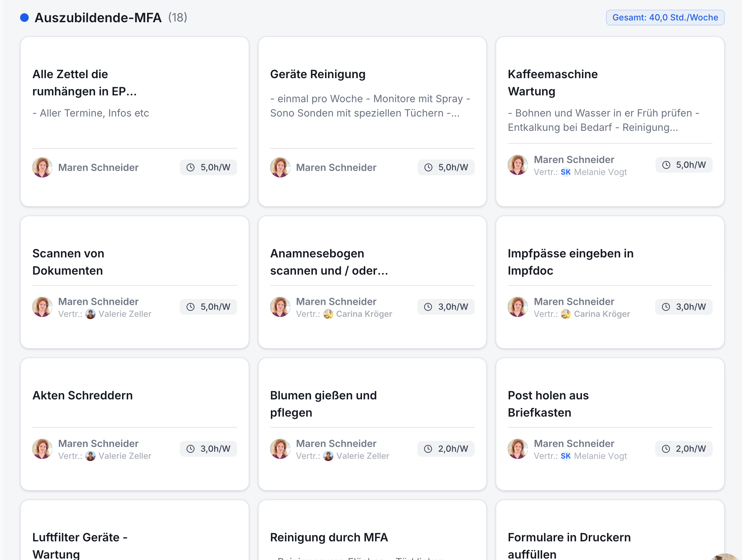
Task: Click Carina Kröger's avatar on Impfpässe card
Action: (x=566, y=314)
